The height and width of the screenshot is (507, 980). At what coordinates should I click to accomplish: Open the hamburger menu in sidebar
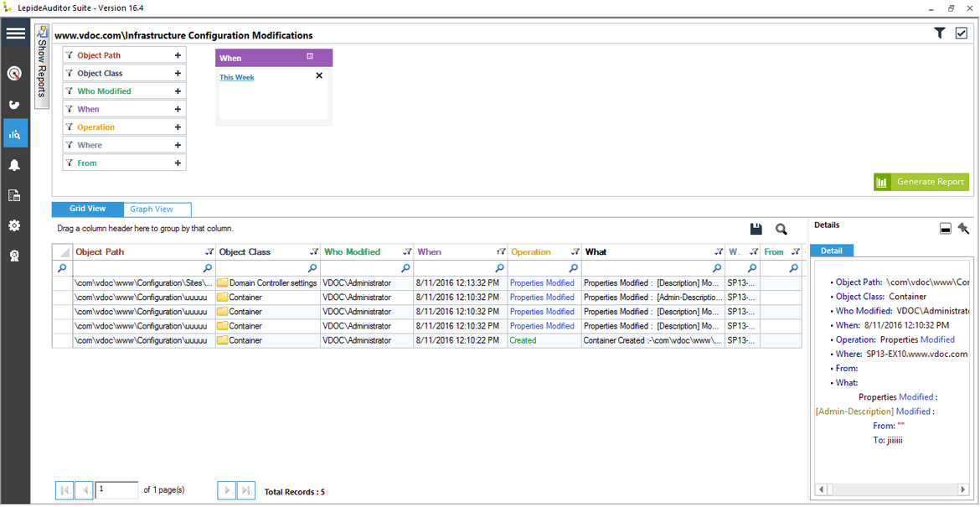[x=15, y=34]
